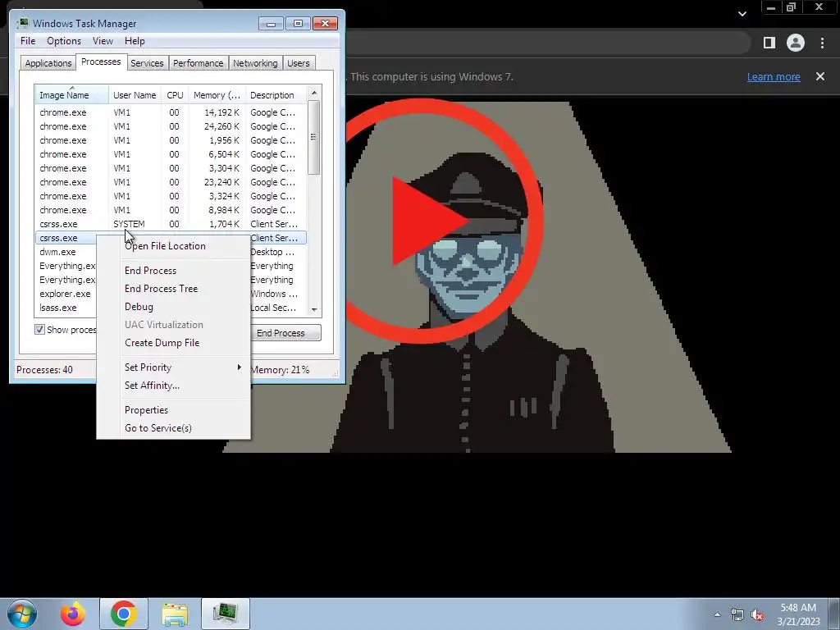The image size is (840, 630).
Task: Open the Help menu
Action: point(135,41)
